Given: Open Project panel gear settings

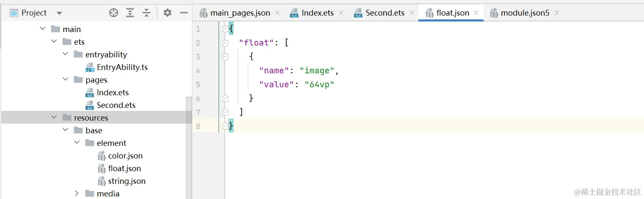Looking at the screenshot, I should tap(168, 13).
